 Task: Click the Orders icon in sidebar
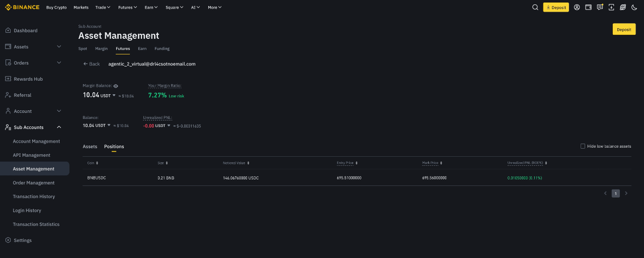(x=8, y=62)
